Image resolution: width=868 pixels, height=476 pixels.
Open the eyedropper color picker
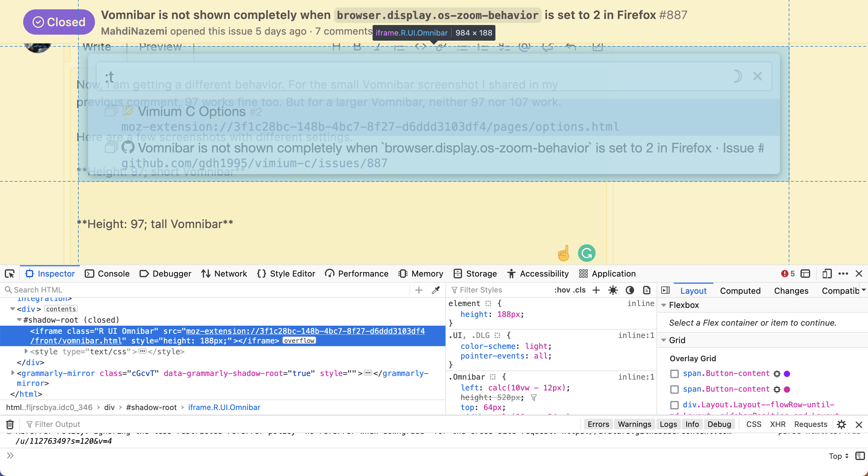coord(436,290)
